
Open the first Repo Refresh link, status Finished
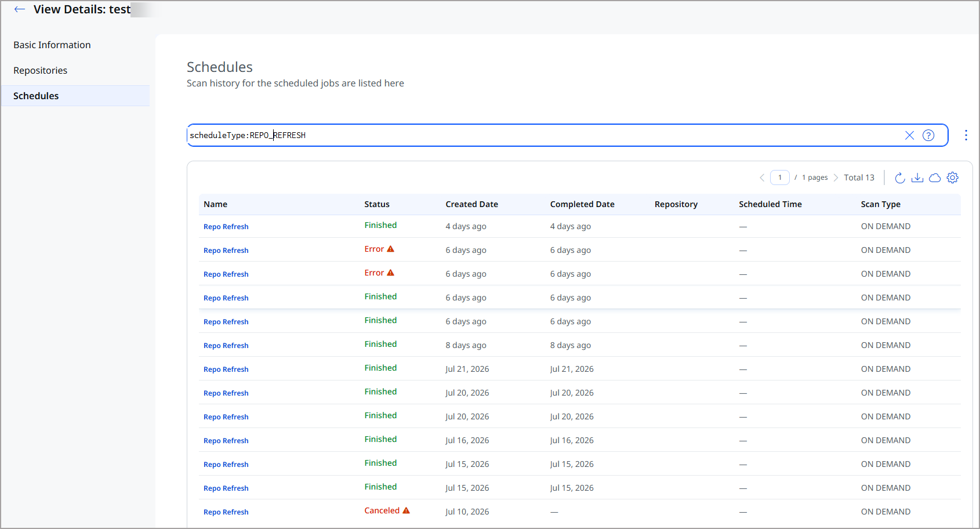226,227
